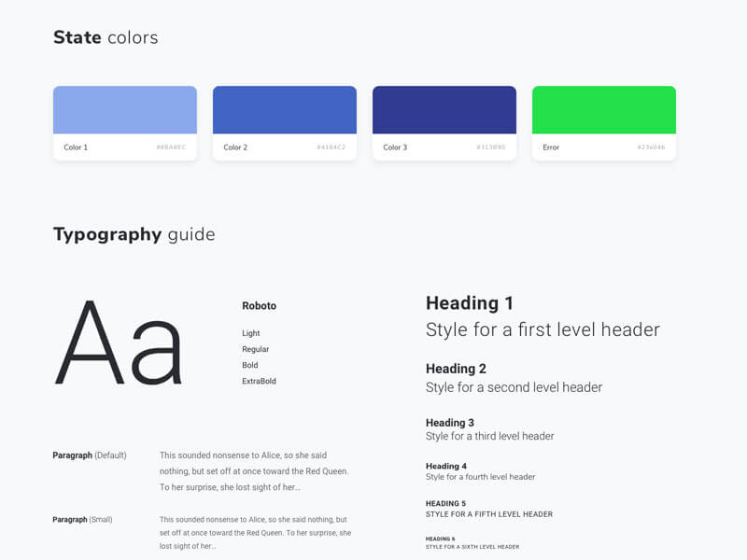Select the medium blue Color 2 swatch
Screen dimensions: 747x560
point(285,110)
